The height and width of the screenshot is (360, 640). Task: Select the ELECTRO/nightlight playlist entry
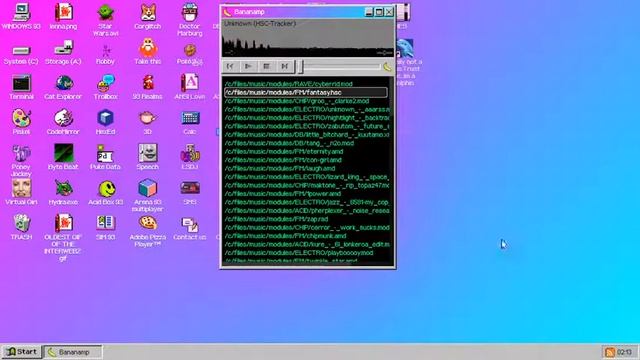pyautogui.click(x=306, y=118)
